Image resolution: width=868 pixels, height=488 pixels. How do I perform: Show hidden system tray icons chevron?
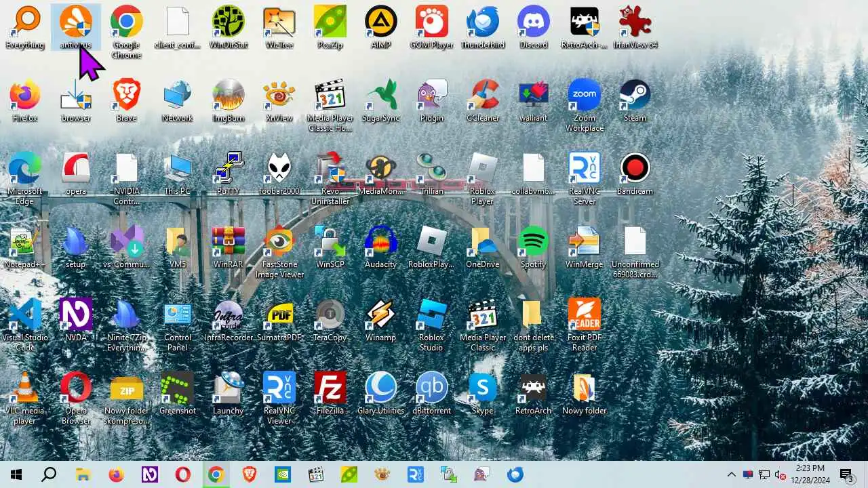[x=731, y=474]
